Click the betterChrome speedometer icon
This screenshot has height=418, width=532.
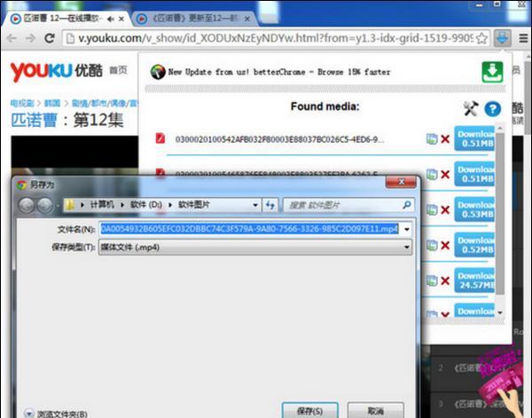tap(158, 72)
